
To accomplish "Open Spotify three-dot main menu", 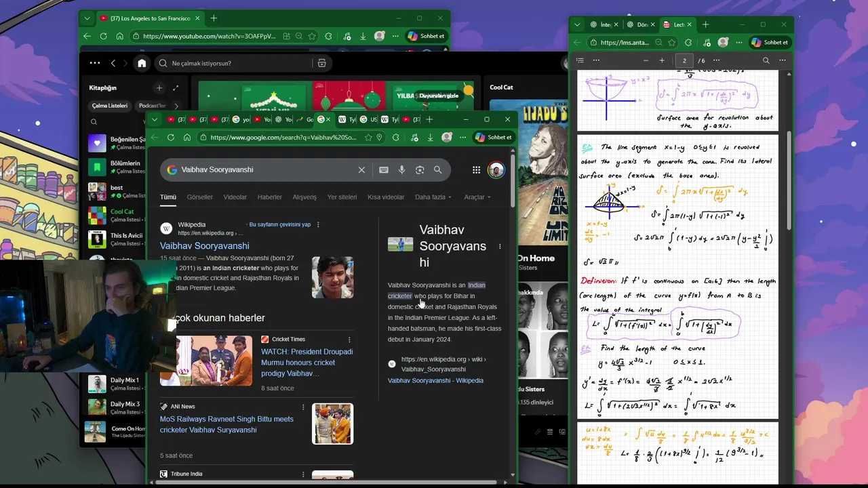I will tap(95, 63).
